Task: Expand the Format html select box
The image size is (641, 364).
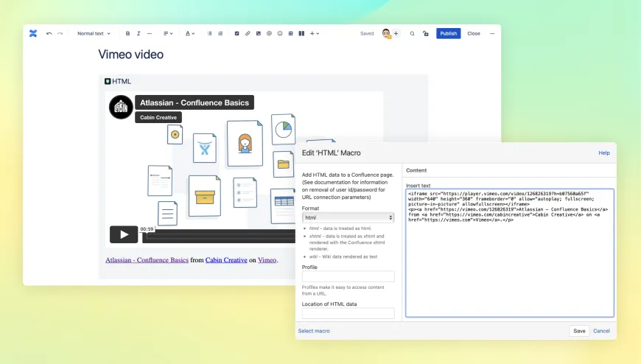Action: click(x=348, y=217)
